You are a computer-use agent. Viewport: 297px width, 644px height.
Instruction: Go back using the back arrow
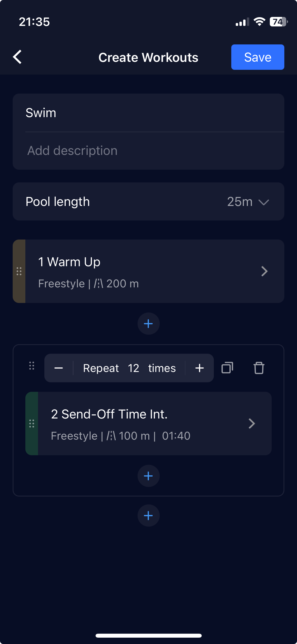click(17, 57)
